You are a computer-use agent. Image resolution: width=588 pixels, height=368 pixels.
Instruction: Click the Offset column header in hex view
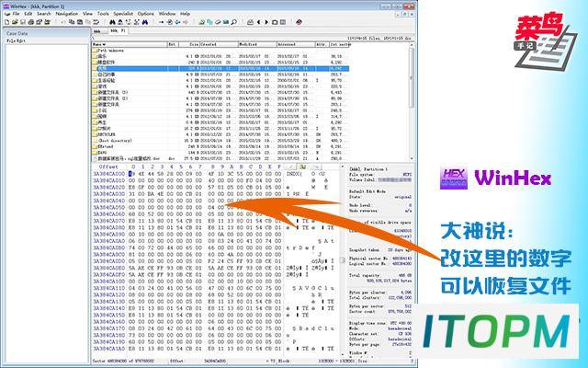coord(108,167)
